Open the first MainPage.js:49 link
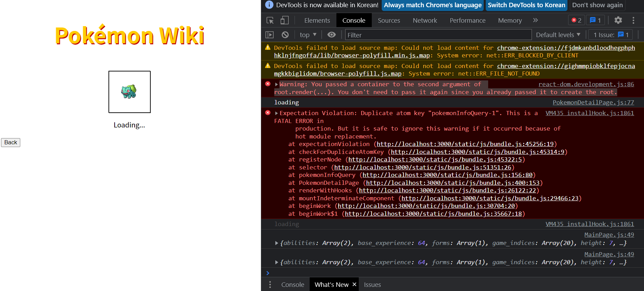This screenshot has height=291, width=644. (609, 235)
